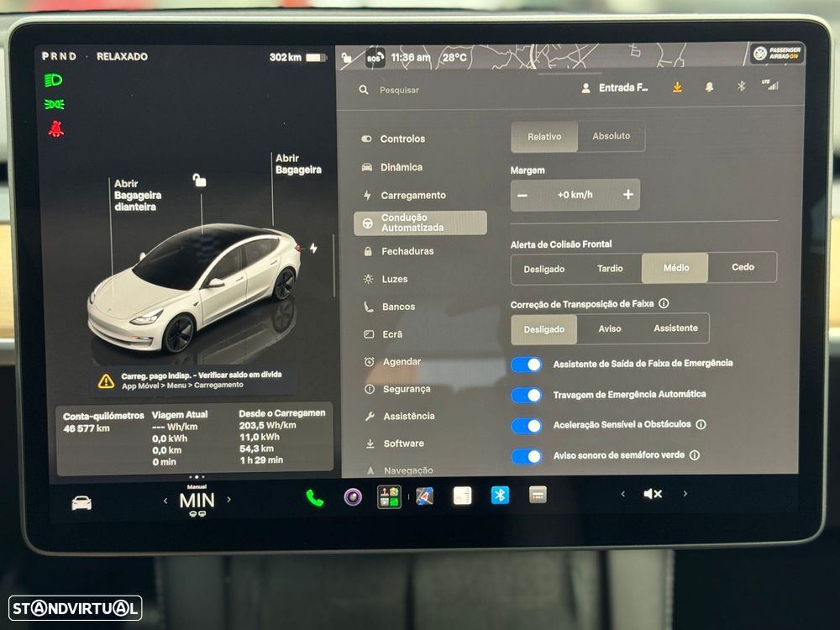Open car controls icon in bottom bar

tap(81, 503)
